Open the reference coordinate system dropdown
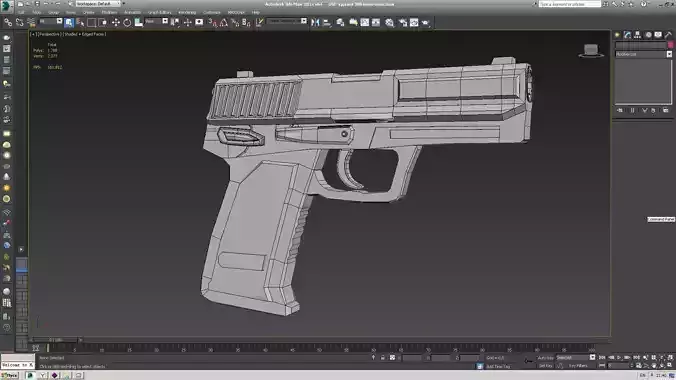The height and width of the screenshot is (380, 676). tap(156, 21)
